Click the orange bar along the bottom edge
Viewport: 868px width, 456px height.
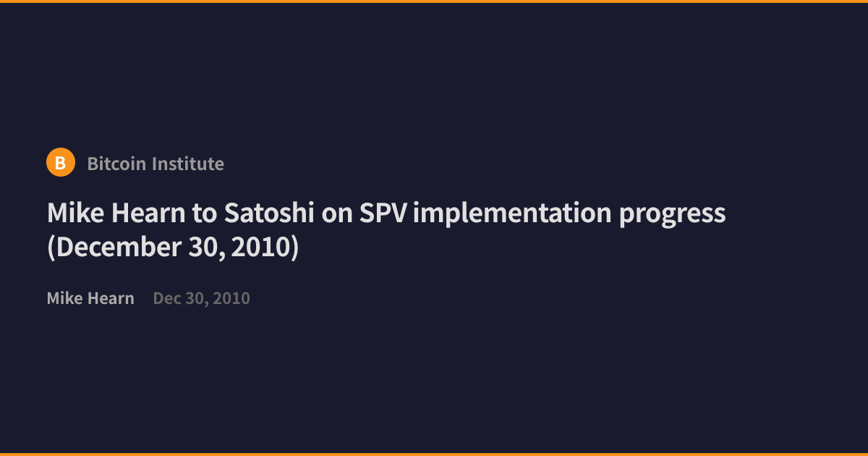tap(434, 455)
